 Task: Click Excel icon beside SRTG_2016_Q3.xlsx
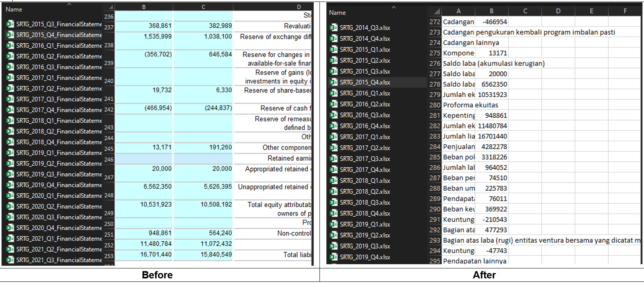point(334,115)
